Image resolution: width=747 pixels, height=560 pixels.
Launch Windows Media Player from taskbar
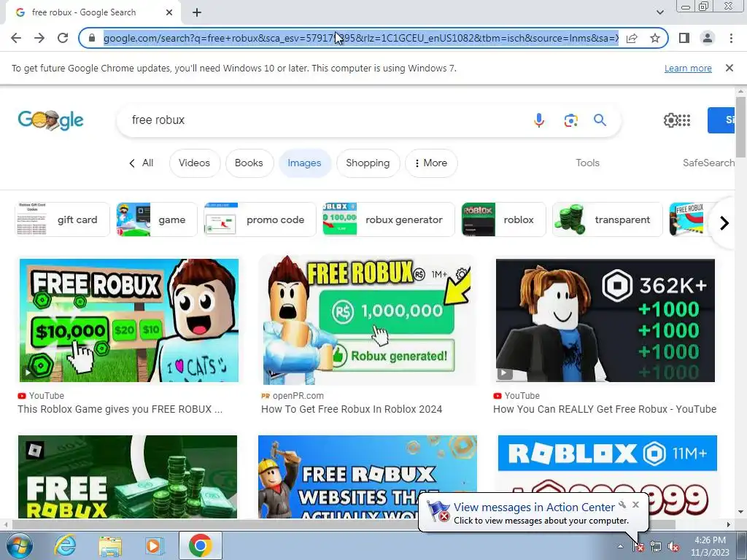pyautogui.click(x=154, y=545)
